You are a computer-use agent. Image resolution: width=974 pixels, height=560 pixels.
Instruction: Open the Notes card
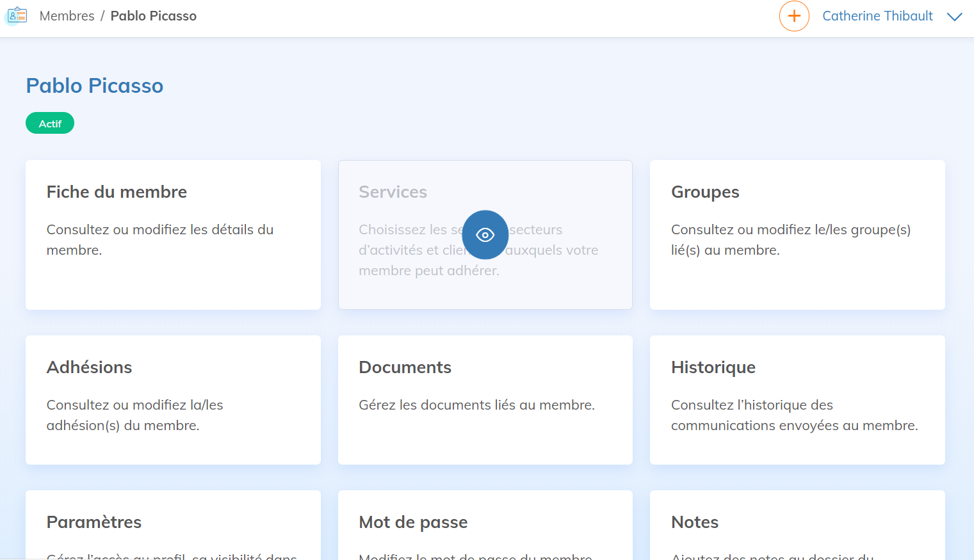(x=797, y=525)
